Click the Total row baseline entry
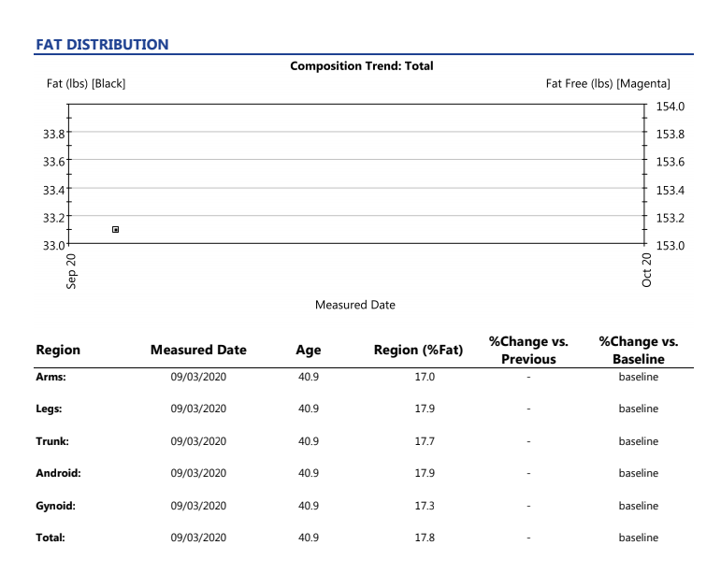 coord(638,538)
